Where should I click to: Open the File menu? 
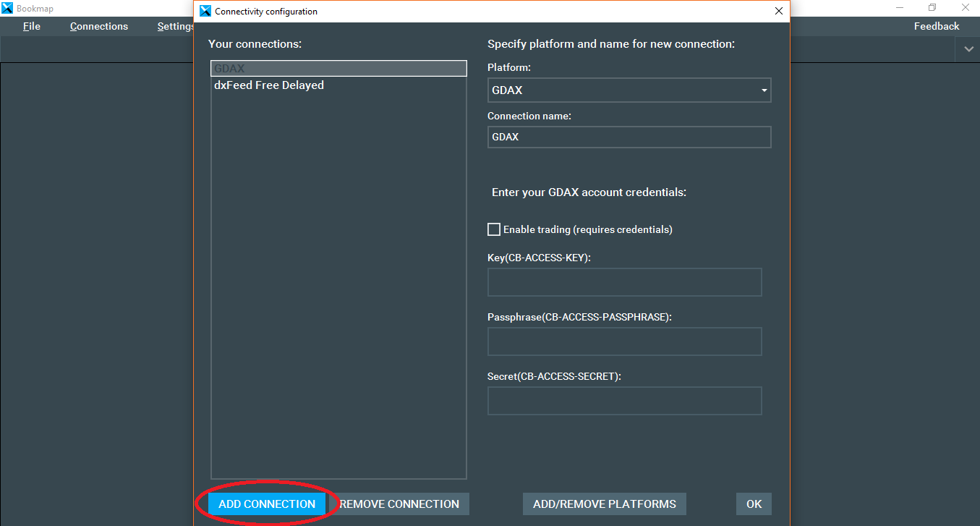tap(31, 26)
